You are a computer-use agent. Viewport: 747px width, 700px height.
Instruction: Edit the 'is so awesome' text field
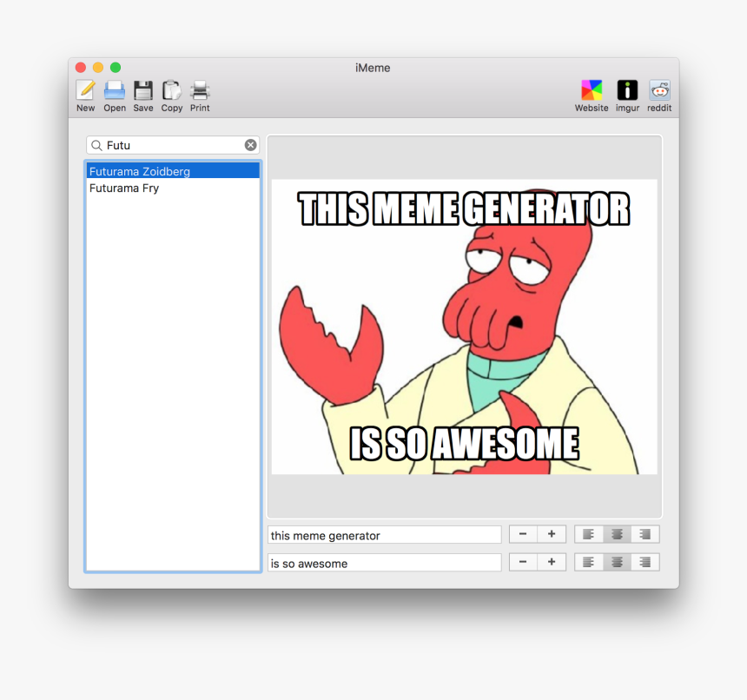(x=385, y=563)
